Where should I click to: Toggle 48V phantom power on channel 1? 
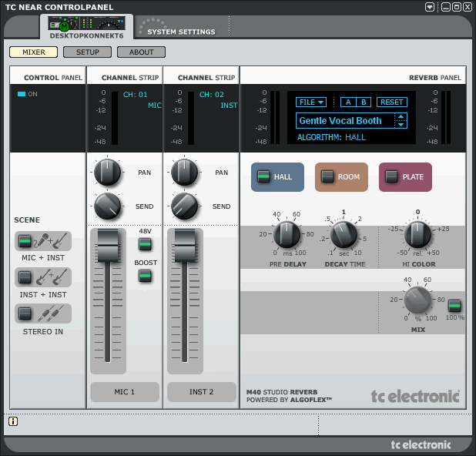145,244
